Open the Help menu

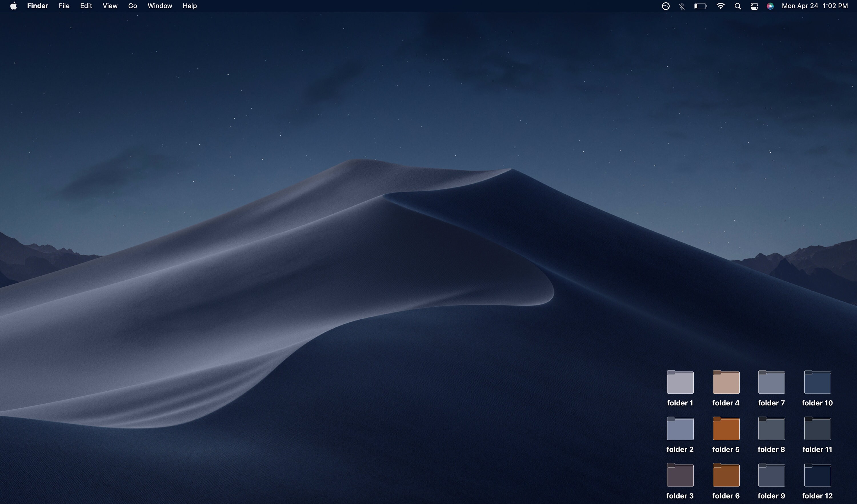point(189,6)
